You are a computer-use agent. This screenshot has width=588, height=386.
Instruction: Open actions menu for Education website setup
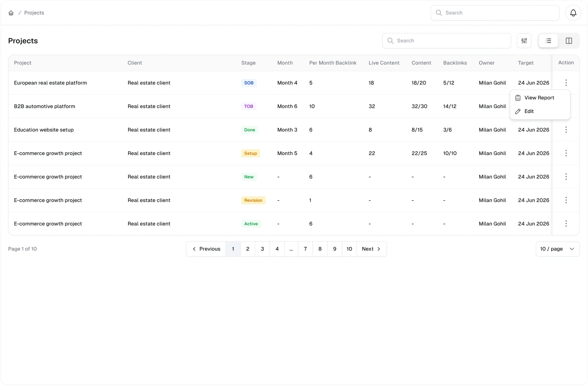pyautogui.click(x=566, y=130)
